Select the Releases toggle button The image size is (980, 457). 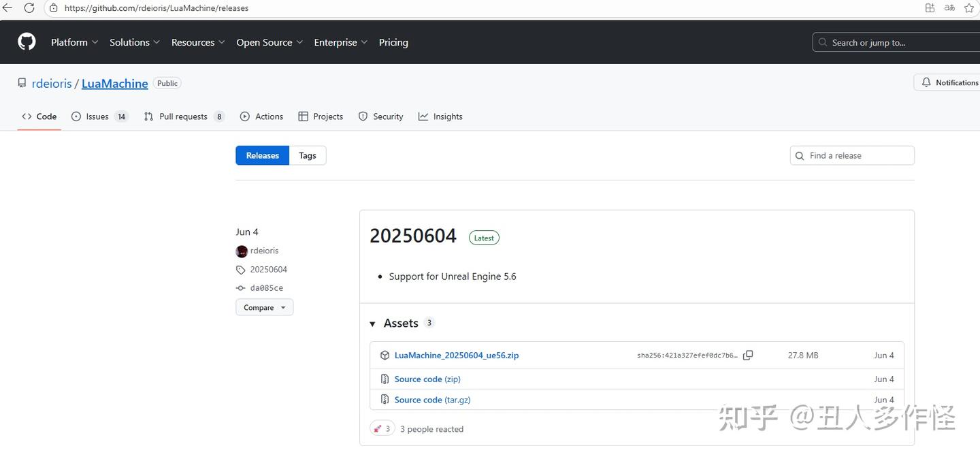(263, 155)
